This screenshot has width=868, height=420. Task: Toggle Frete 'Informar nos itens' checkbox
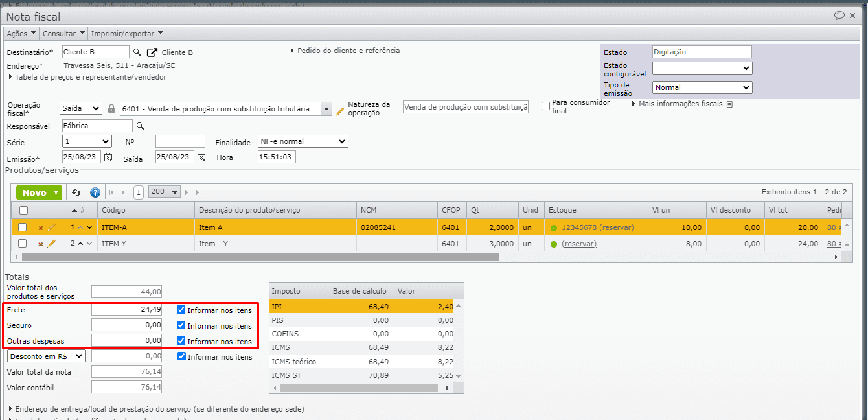181,310
